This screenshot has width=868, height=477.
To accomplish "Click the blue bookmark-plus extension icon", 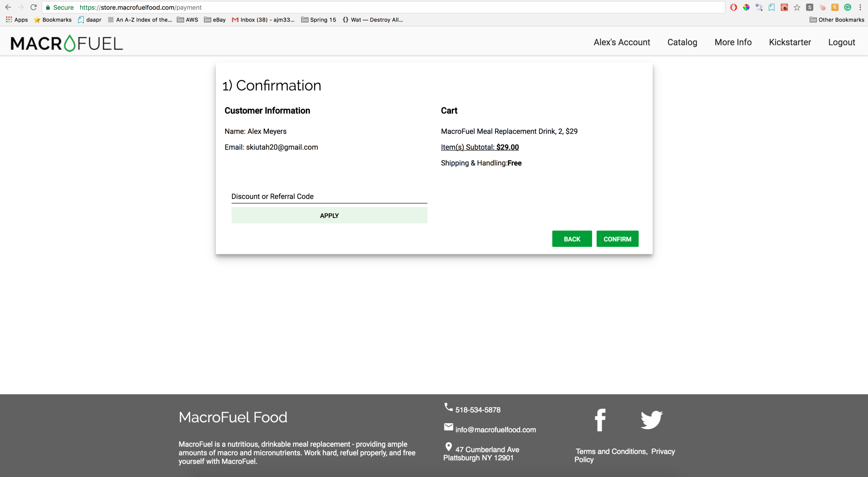I will coord(771,7).
